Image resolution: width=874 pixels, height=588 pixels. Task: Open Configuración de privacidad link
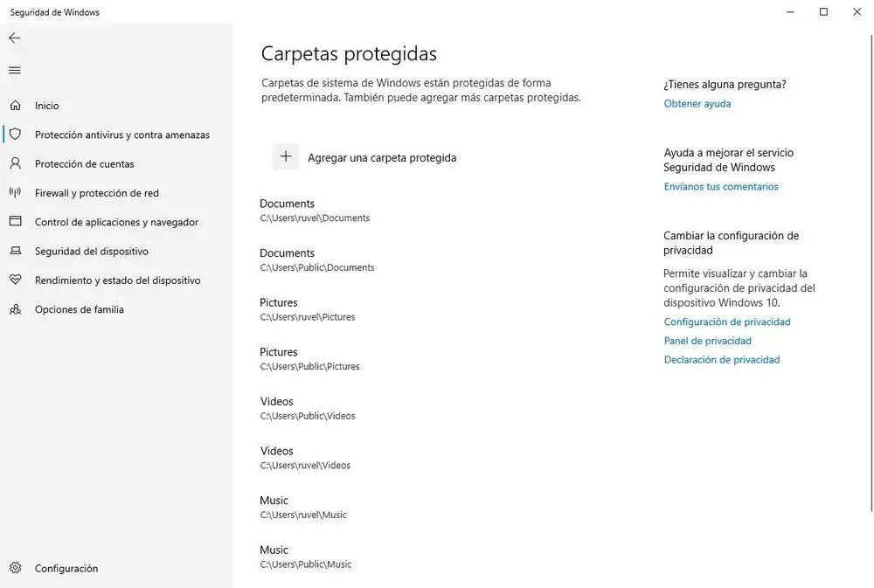(726, 322)
